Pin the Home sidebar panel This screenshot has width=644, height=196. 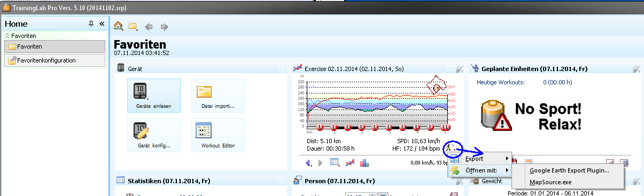click(x=91, y=24)
